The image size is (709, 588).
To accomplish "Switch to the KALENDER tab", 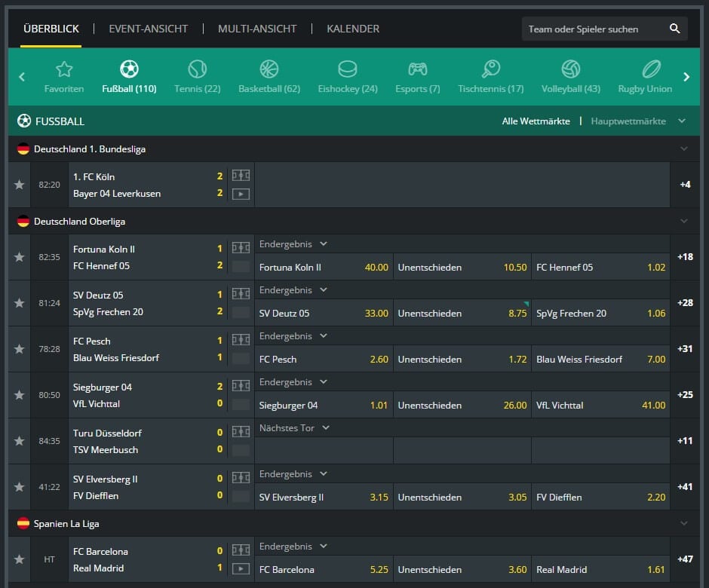I will pyautogui.click(x=353, y=29).
